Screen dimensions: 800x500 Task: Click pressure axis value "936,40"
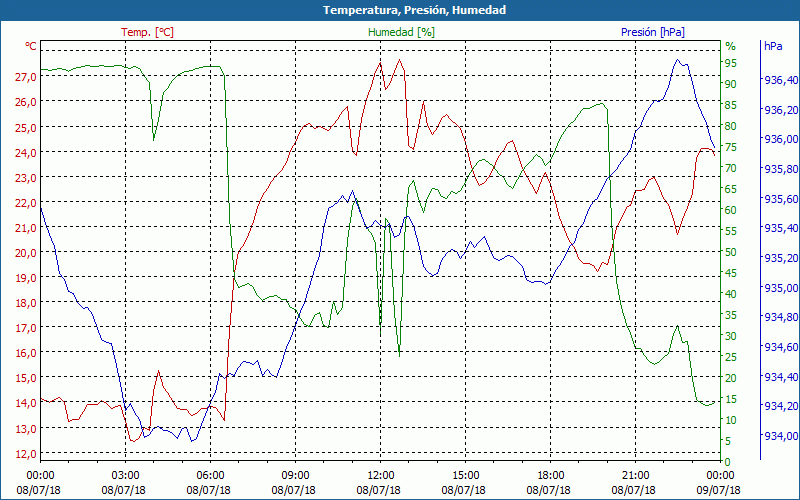click(781, 80)
